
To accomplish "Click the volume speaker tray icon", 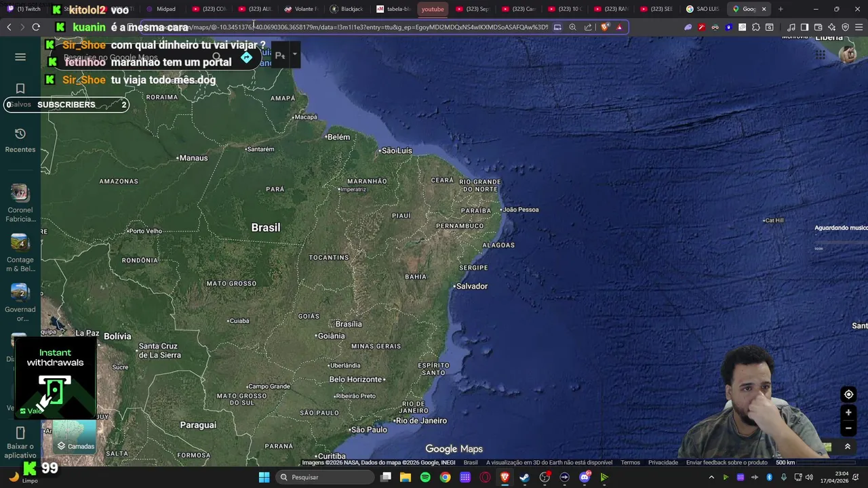I will point(809,477).
